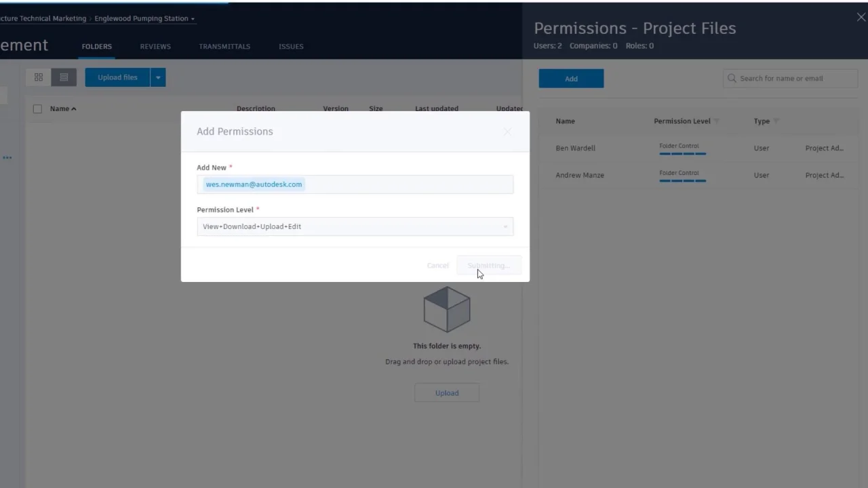
Task: Select the Andrew Manze row name
Action: (x=580, y=175)
